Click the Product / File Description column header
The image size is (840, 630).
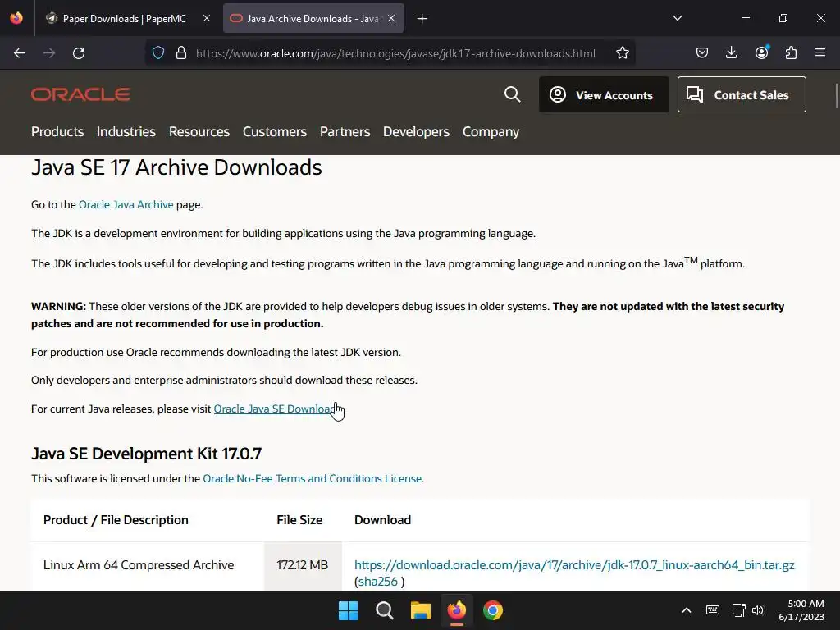[x=116, y=520]
